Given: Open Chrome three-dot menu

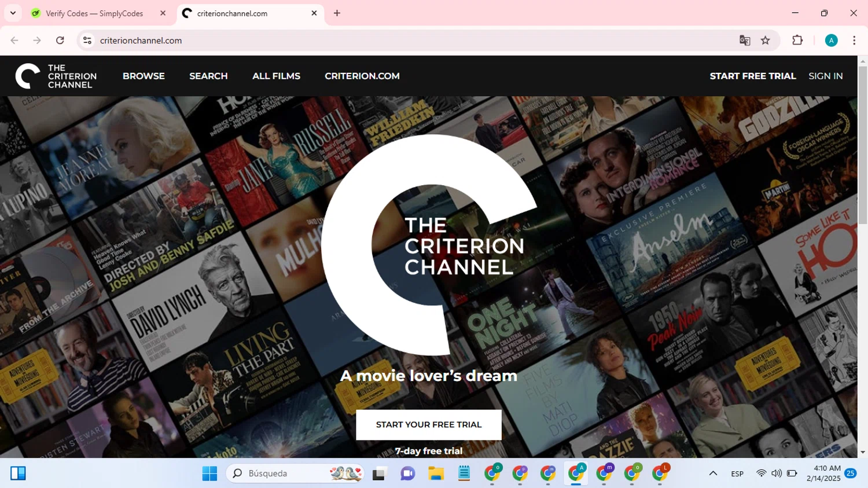Looking at the screenshot, I should (854, 41).
